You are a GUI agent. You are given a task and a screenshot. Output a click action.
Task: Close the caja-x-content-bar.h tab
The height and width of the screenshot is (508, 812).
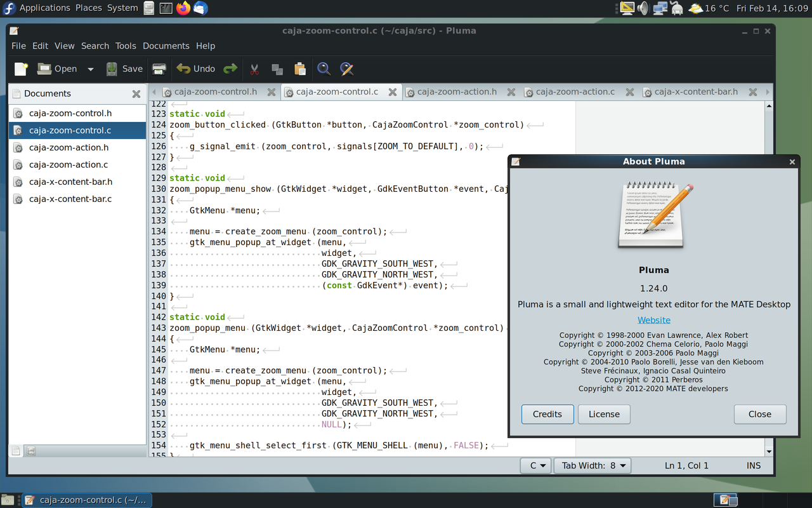click(753, 92)
